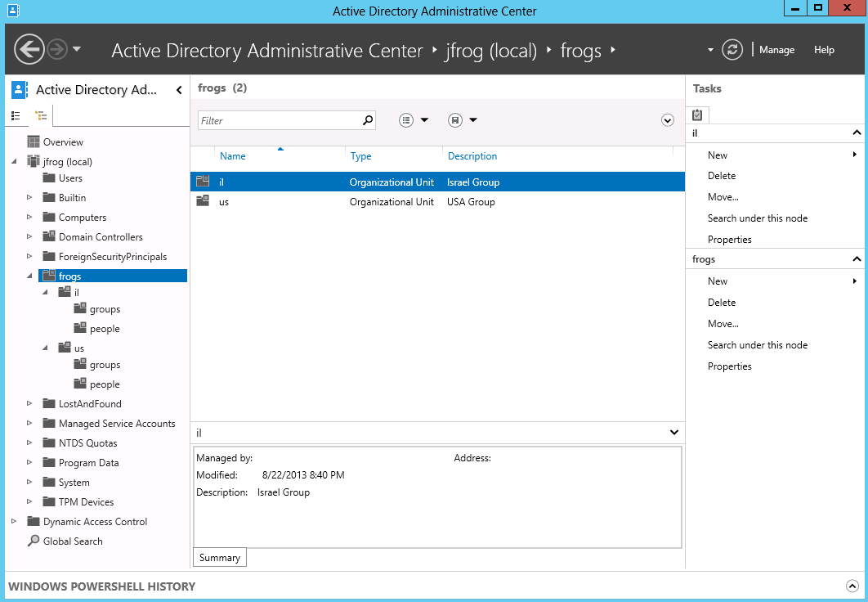The image size is (868, 602).
Task: Open the dropdown arrow left of refresh
Action: pos(710,50)
